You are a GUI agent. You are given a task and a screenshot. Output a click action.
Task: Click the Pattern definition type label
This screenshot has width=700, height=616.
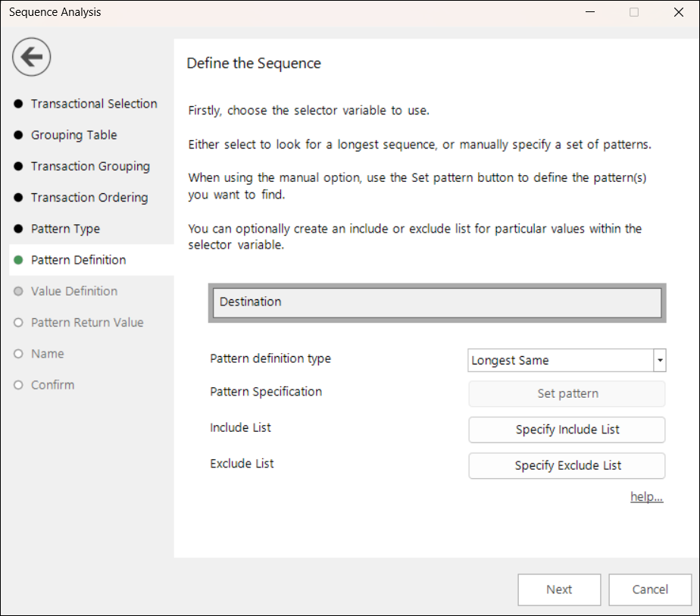coord(270,358)
